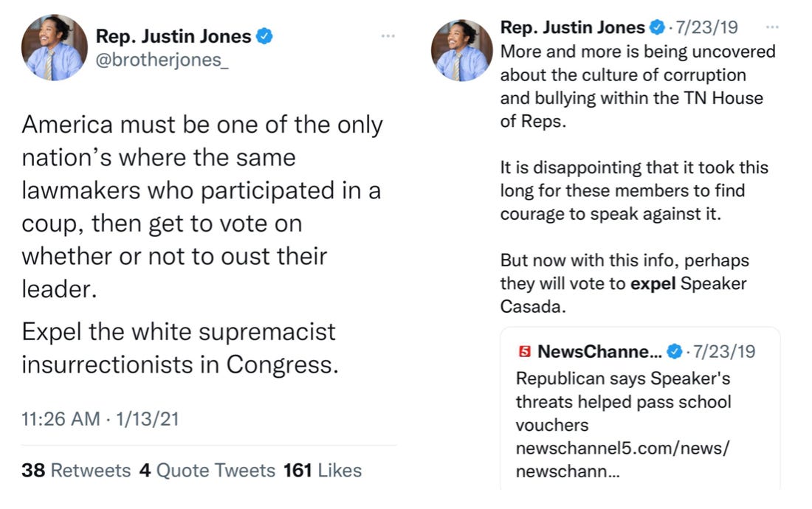812x509 pixels.
Task: Click the NewsChannel 5 logo icon
Action: tap(525, 352)
